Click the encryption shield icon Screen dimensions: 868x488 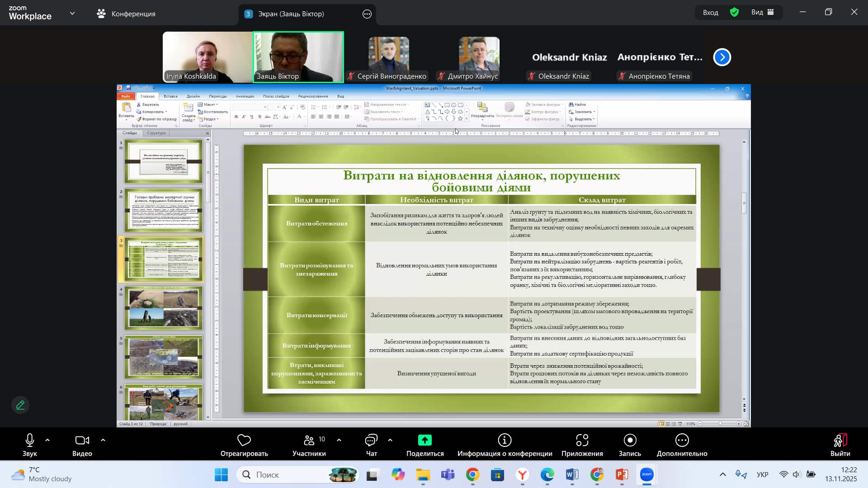click(x=734, y=12)
